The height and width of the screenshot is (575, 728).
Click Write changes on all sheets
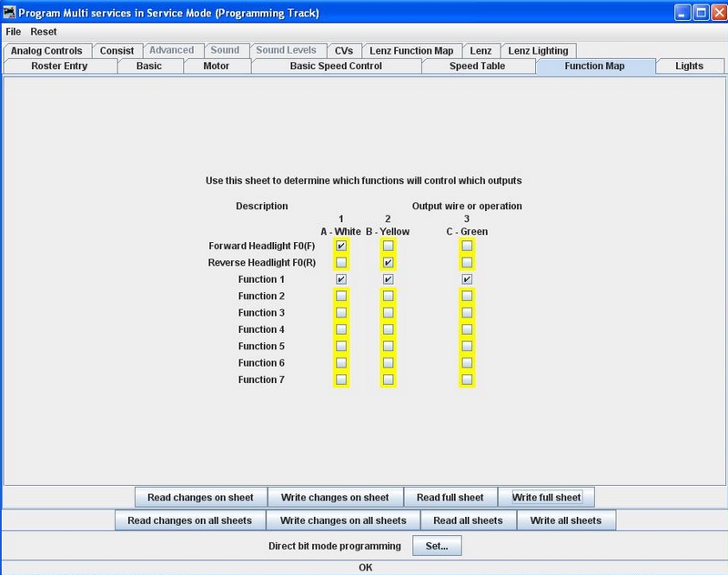coord(343,520)
